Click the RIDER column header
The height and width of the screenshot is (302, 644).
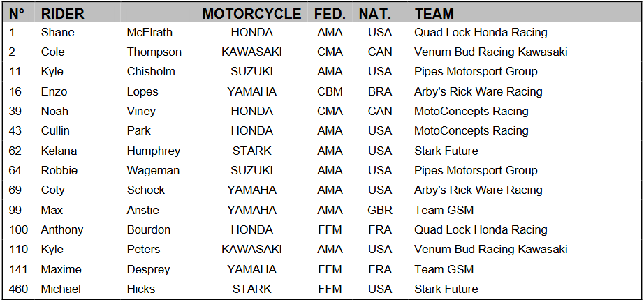[x=63, y=13]
